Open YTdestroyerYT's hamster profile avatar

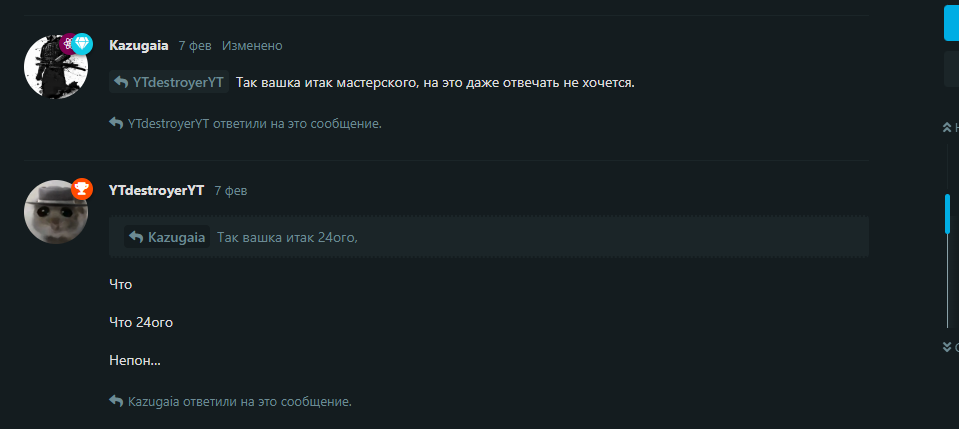[56, 212]
